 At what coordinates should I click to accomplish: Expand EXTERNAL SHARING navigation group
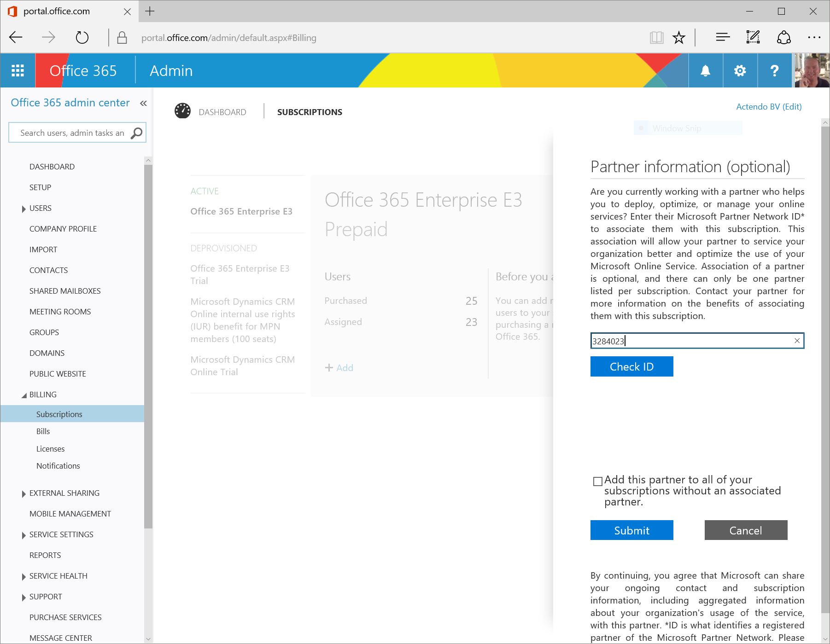coord(23,494)
